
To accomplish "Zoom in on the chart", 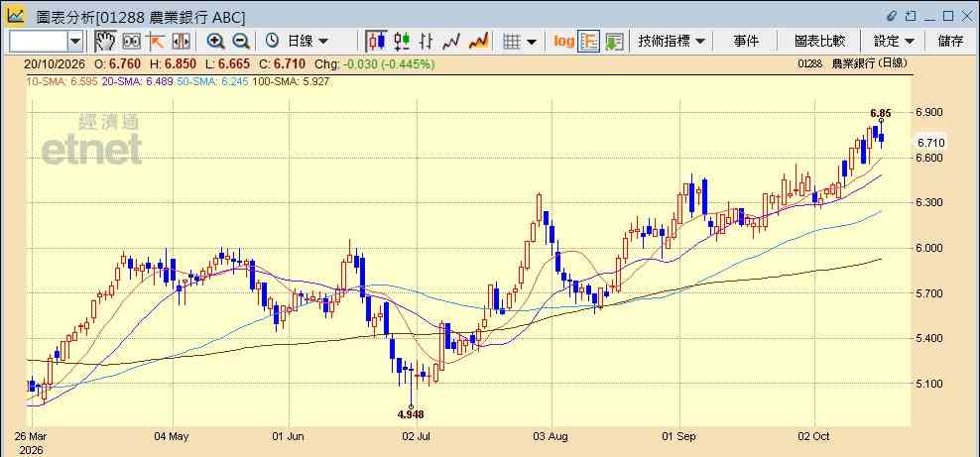I will (215, 42).
